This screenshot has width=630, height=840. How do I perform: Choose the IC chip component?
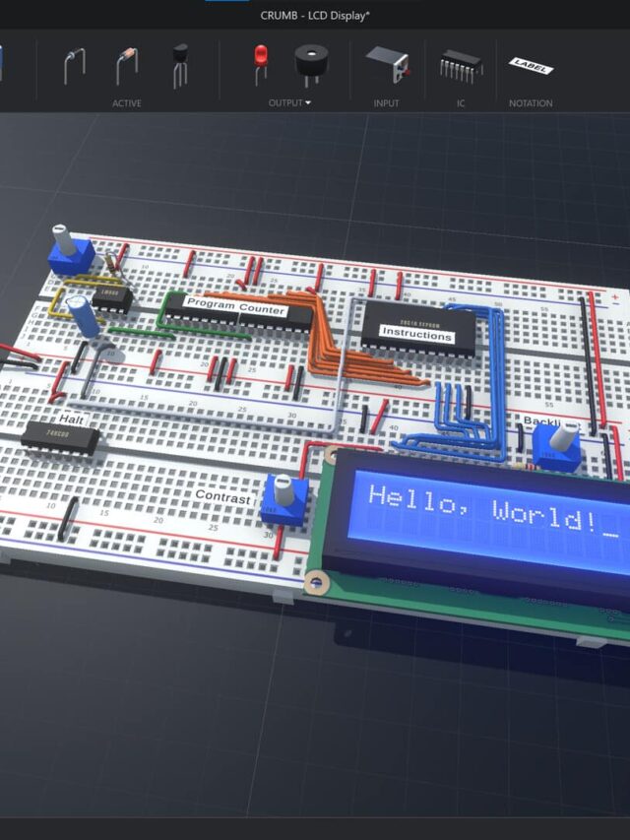461,66
